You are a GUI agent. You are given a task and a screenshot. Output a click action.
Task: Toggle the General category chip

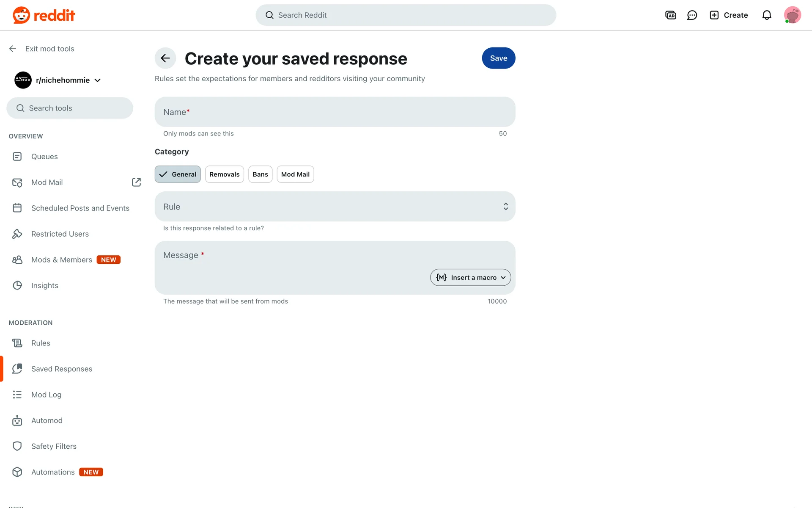[178, 174]
